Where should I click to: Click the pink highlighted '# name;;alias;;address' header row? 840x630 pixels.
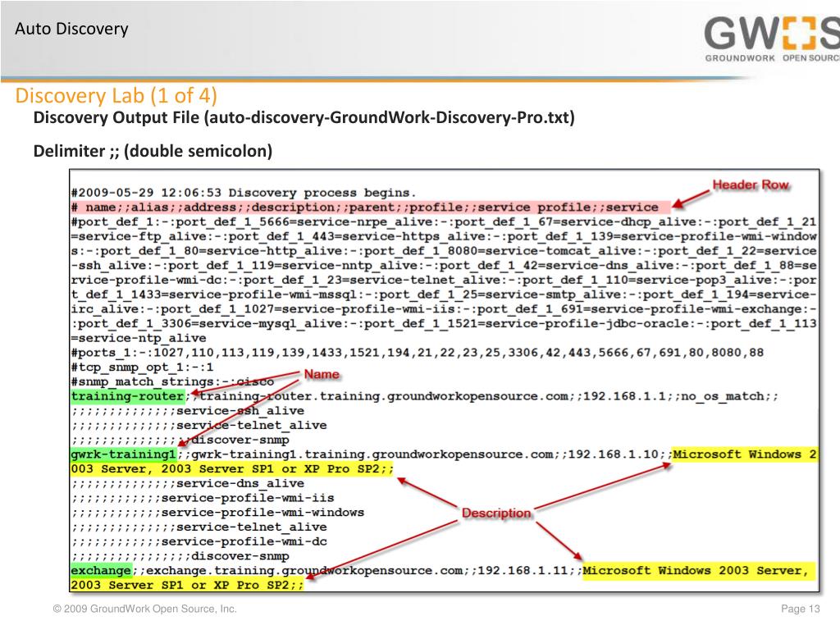pyautogui.click(x=370, y=208)
